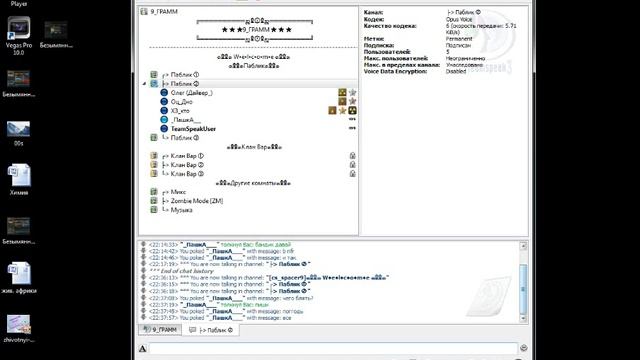Click the Opus Voice codec value
This screenshot has height=360, width=640.
pos(459,19)
